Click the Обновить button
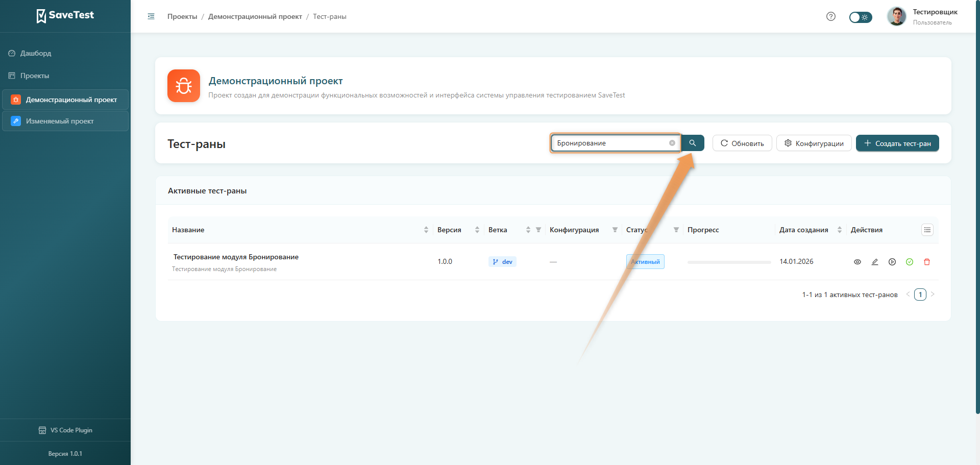980x465 pixels. 742,143
